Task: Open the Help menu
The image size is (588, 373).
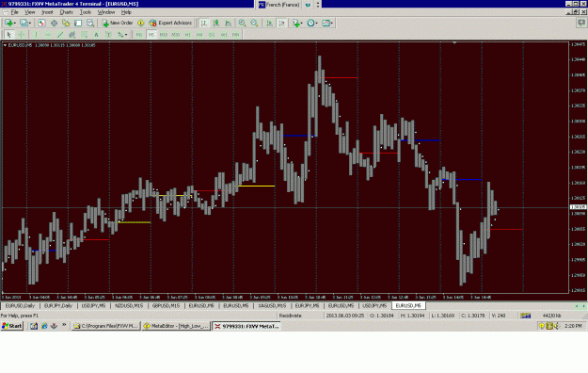Action: (126, 12)
